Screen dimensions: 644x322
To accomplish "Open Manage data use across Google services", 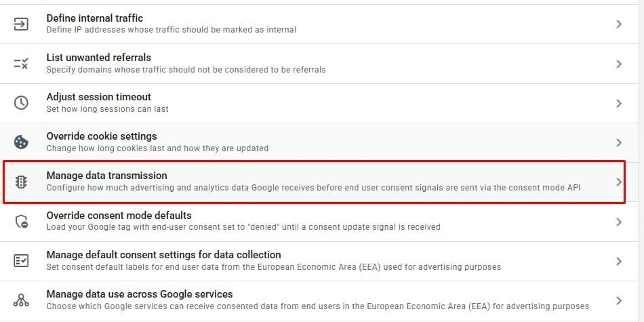I will (140, 294).
